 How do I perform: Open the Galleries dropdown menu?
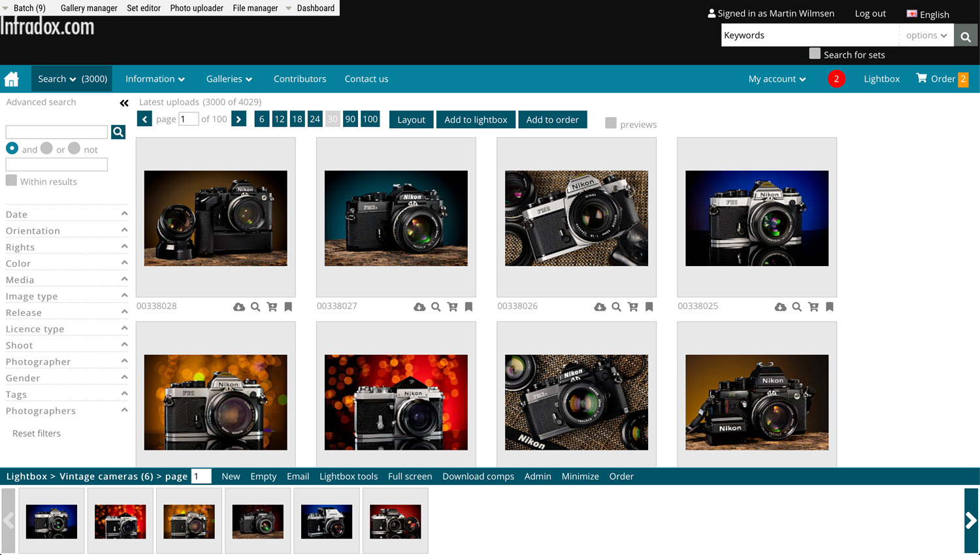tap(229, 79)
